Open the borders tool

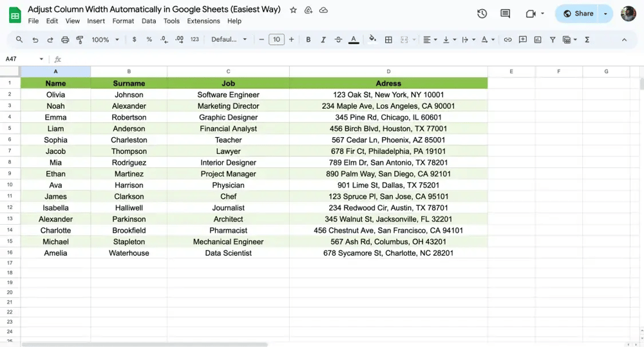tap(388, 40)
